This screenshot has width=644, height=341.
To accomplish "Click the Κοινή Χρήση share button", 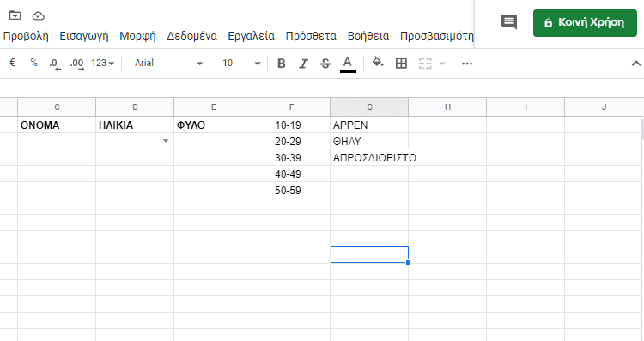I will pos(585,23).
